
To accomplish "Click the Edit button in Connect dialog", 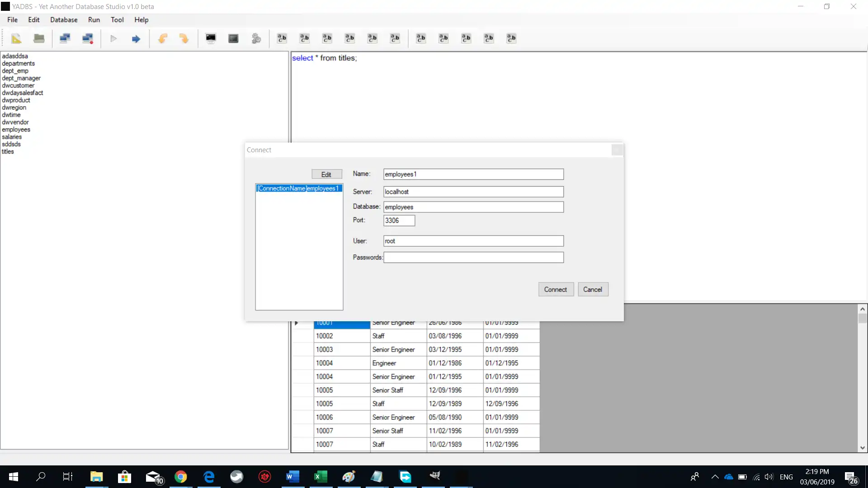I will click(326, 174).
